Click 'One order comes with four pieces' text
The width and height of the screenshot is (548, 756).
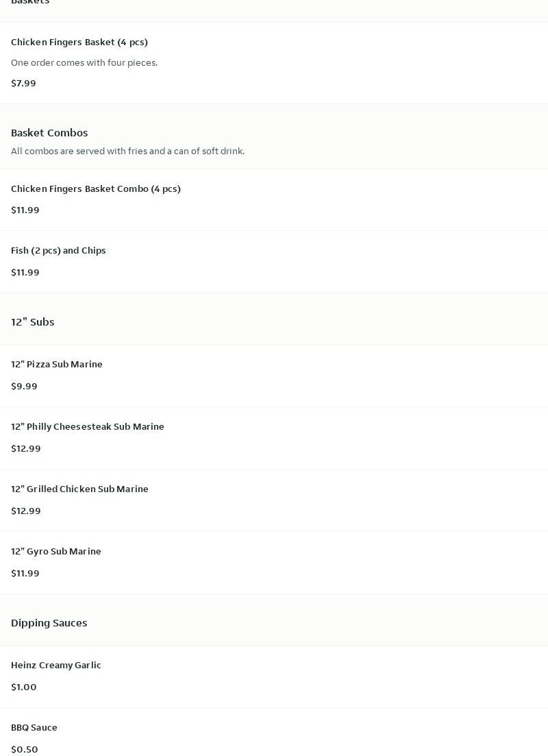pyautogui.click(x=84, y=62)
